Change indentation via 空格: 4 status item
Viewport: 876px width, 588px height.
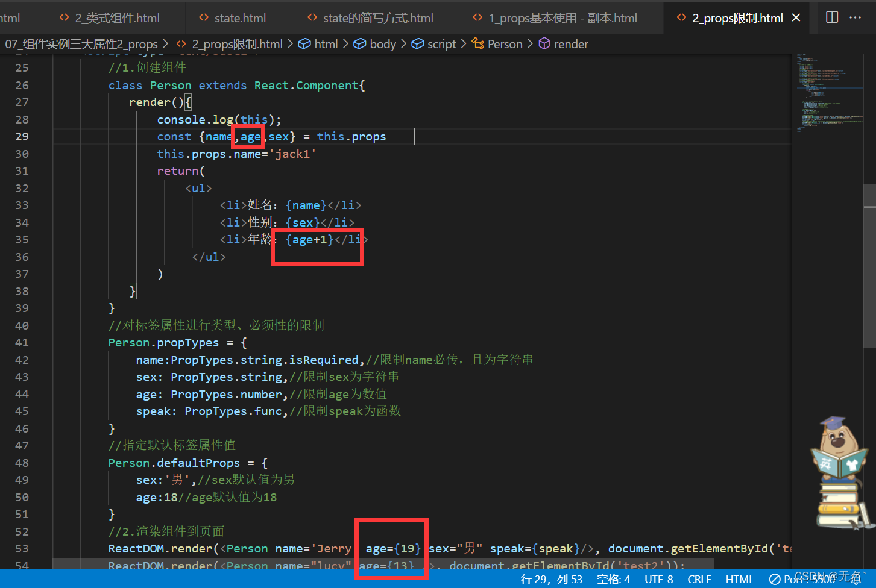pos(613,579)
